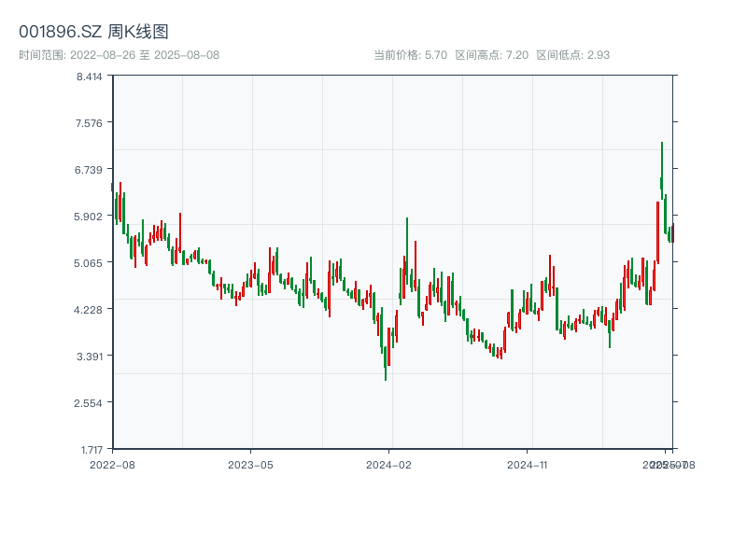Click the y-axis label 3.391
The height and width of the screenshot is (560, 747).
[x=90, y=357]
